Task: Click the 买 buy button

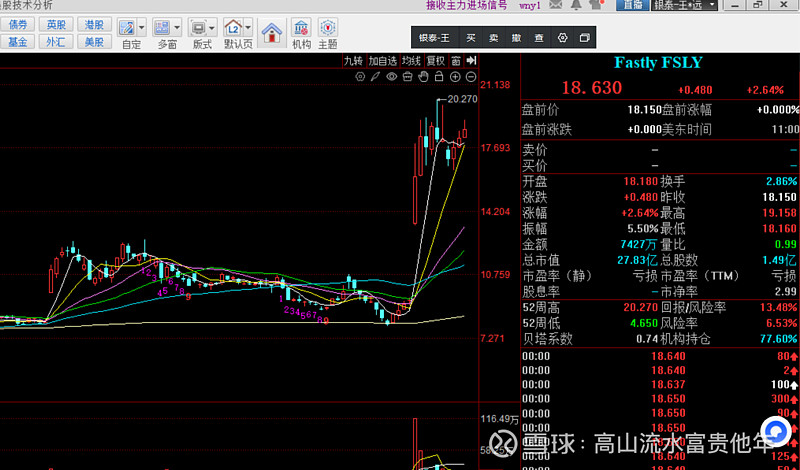Action: (x=470, y=38)
